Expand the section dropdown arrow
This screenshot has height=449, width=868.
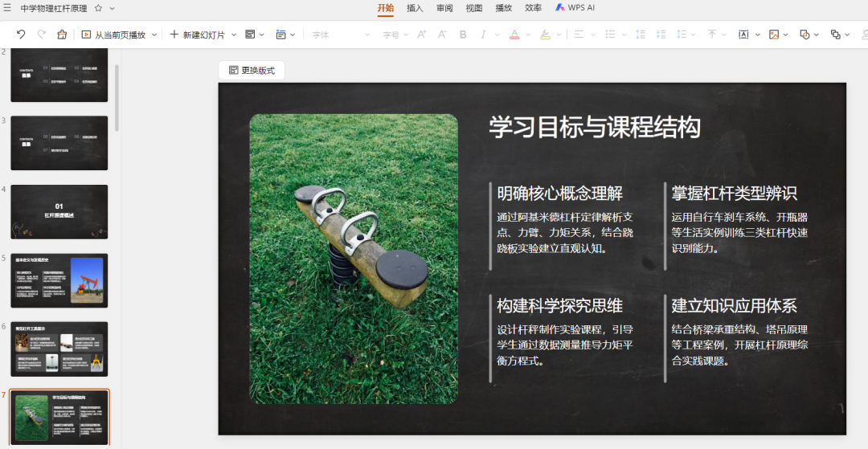tap(293, 35)
